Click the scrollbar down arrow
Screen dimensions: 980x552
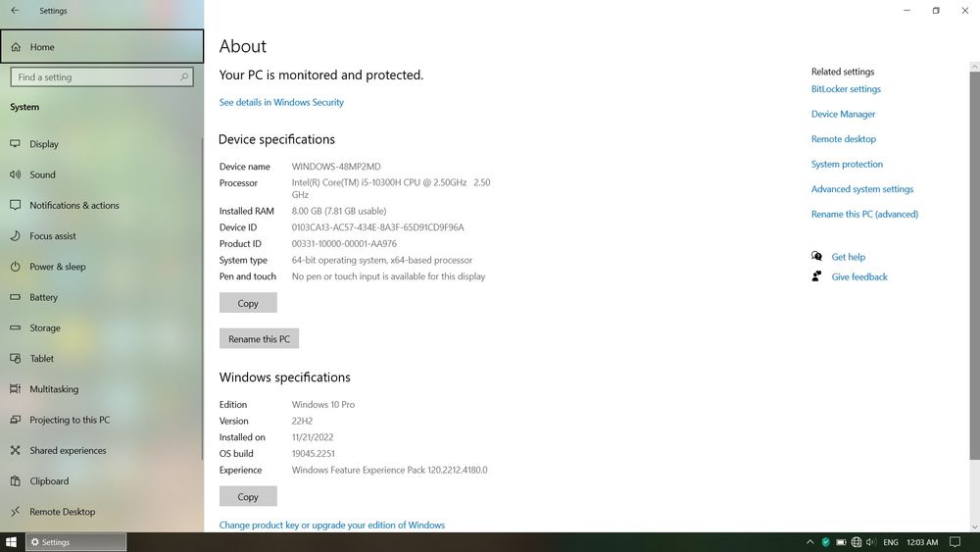click(974, 527)
